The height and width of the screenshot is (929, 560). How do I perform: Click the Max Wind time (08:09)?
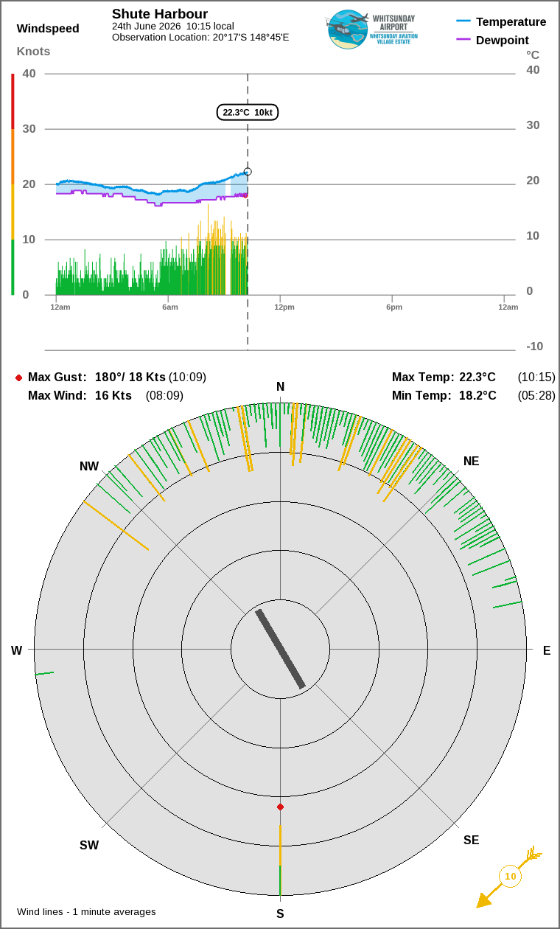tap(164, 395)
